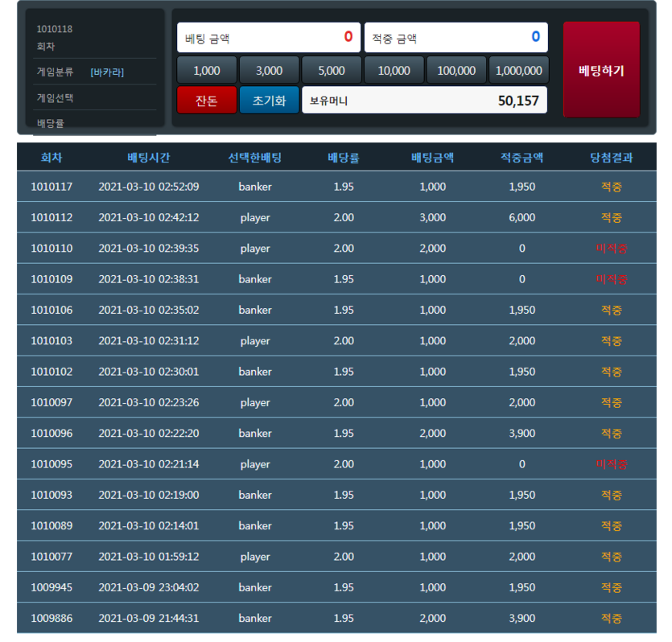Image resolution: width=672 pixels, height=642 pixels.
Task: Click the 미적중 result for round 1010095
Action: tap(612, 464)
